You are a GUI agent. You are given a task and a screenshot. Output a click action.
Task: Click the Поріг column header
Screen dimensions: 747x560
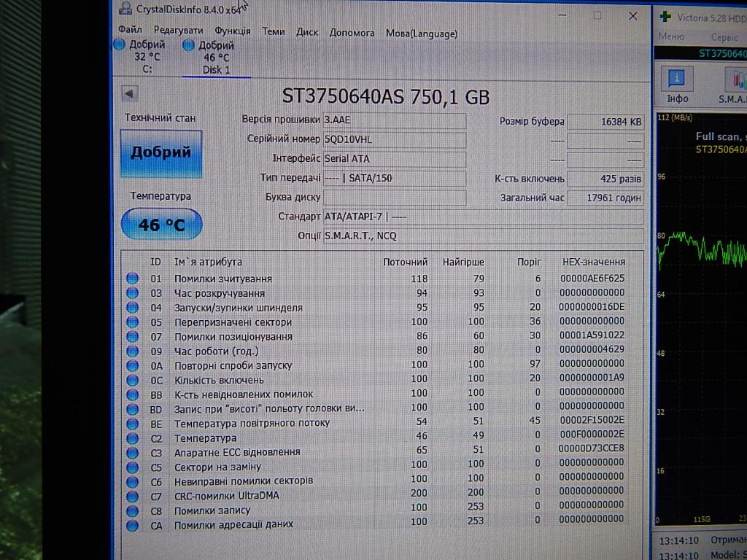(x=530, y=262)
